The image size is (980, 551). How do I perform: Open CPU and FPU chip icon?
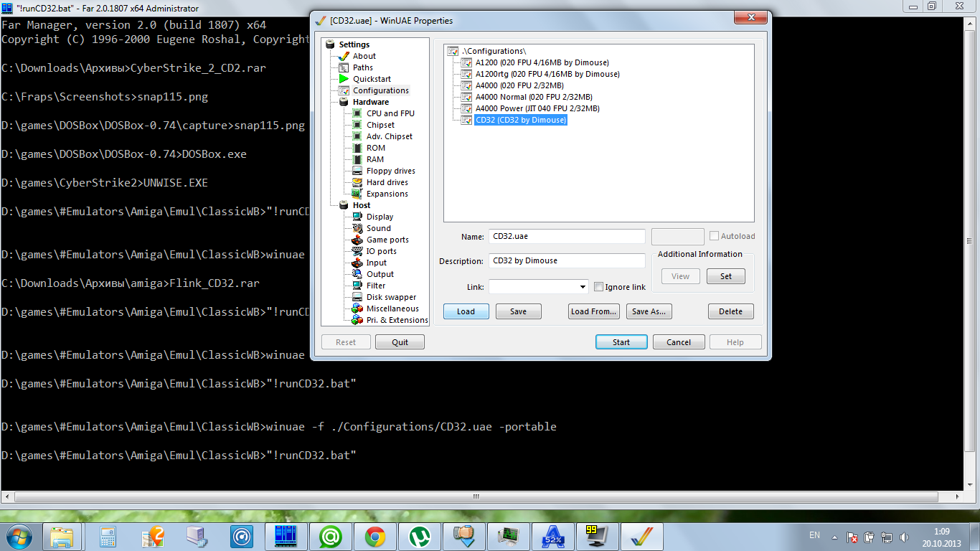pyautogui.click(x=359, y=113)
